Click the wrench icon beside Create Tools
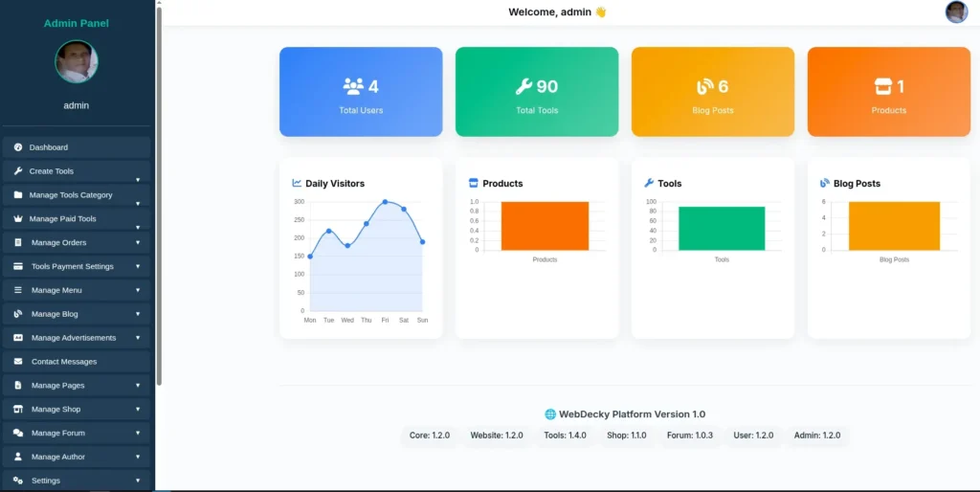The height and width of the screenshot is (492, 980). click(x=18, y=171)
